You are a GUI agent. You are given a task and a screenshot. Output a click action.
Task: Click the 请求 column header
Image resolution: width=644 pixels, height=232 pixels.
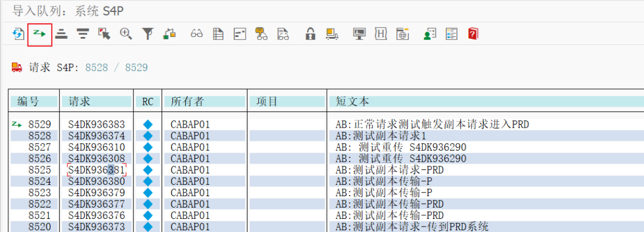tap(97, 101)
